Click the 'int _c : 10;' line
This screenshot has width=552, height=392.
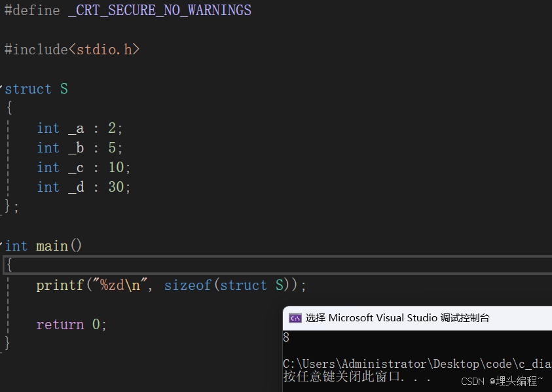84,167
